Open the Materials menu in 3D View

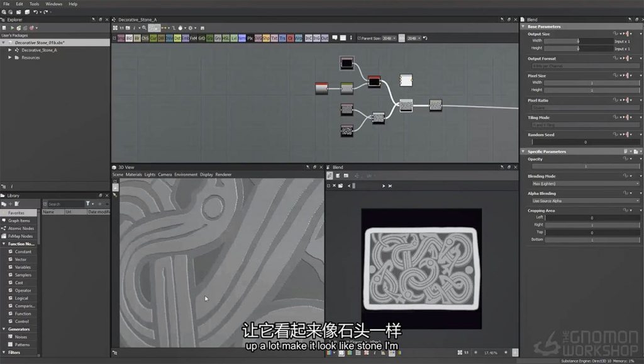[133, 175]
